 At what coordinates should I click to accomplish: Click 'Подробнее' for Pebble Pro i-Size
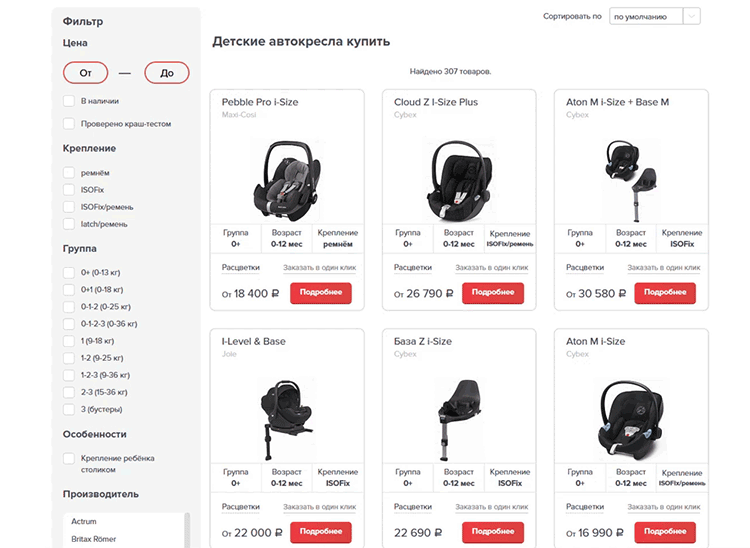[x=322, y=293]
